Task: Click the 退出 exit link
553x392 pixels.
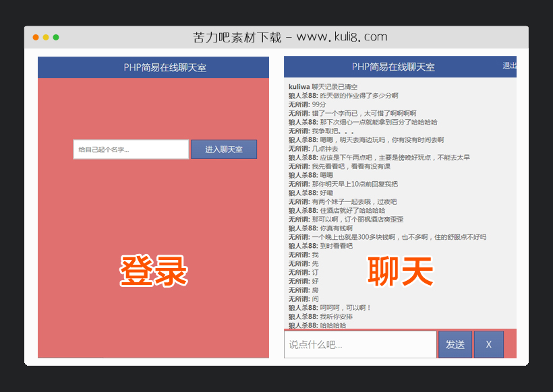Action: point(511,66)
